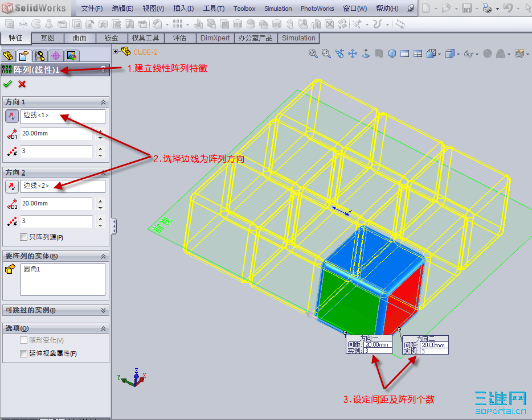Click the Zoom to Area icon
Viewport: 532px width, 420px height.
[x=326, y=53]
